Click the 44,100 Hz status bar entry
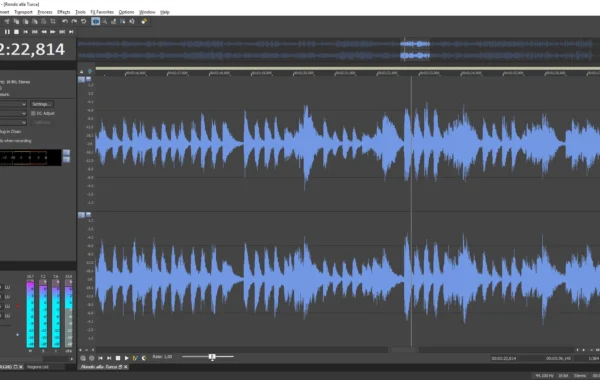Image resolution: width=600 pixels, height=380 pixels. pyautogui.click(x=545, y=376)
